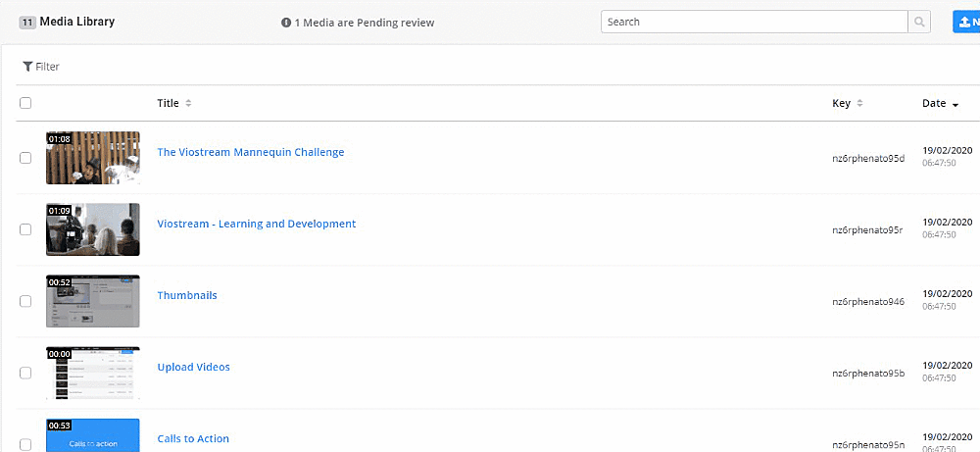Focus the Search input field
The width and height of the screenshot is (980, 452).
click(x=755, y=22)
